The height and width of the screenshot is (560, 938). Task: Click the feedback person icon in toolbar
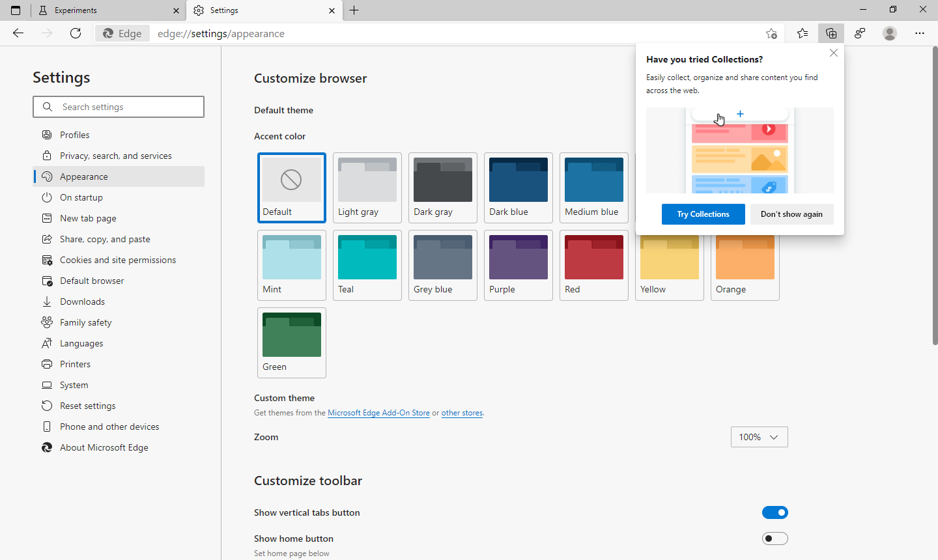tap(860, 33)
